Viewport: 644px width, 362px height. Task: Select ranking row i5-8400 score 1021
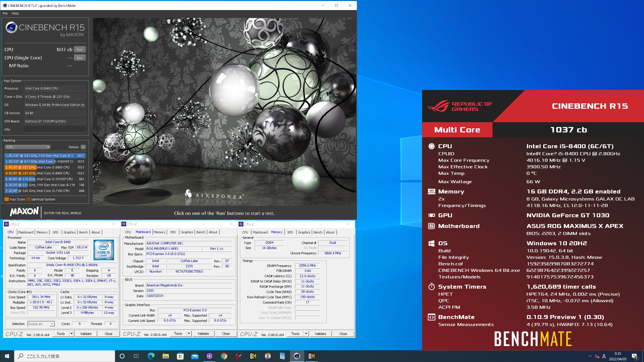(45, 173)
